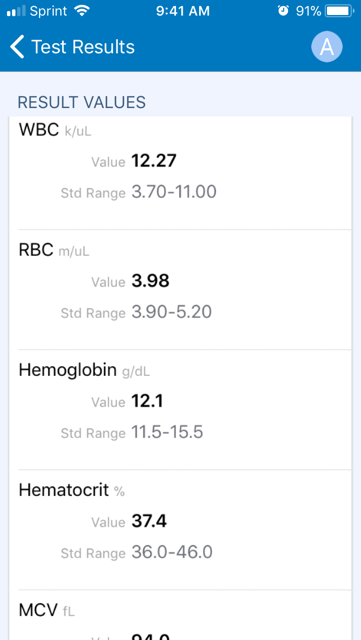Tap the RESULT VALUES section header
Viewport: 361px width, 640px height.
[x=81, y=102]
